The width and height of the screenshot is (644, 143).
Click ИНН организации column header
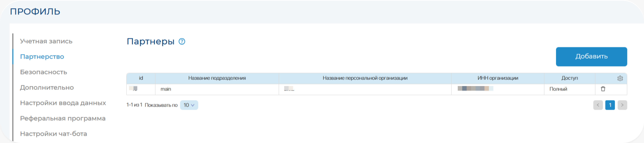point(497,78)
